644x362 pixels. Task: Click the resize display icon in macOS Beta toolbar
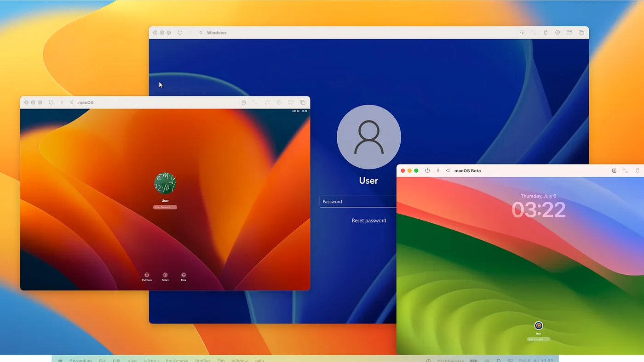(x=625, y=170)
